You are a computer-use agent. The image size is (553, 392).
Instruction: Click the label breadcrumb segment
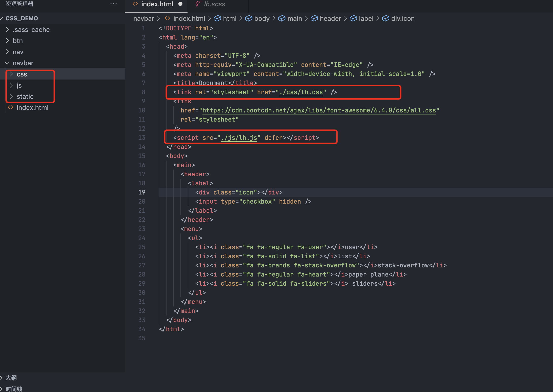pyautogui.click(x=366, y=18)
